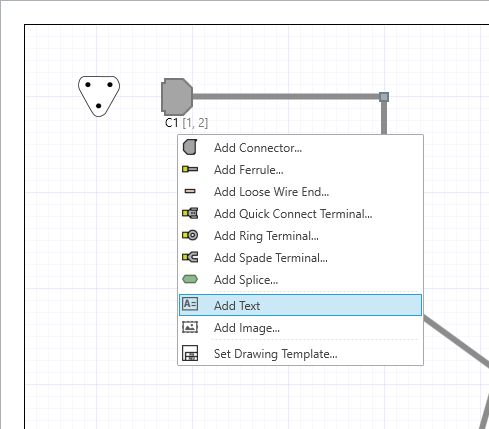Select Add Spade Terminal menu item
This screenshot has width=489, height=429.
coord(300,258)
